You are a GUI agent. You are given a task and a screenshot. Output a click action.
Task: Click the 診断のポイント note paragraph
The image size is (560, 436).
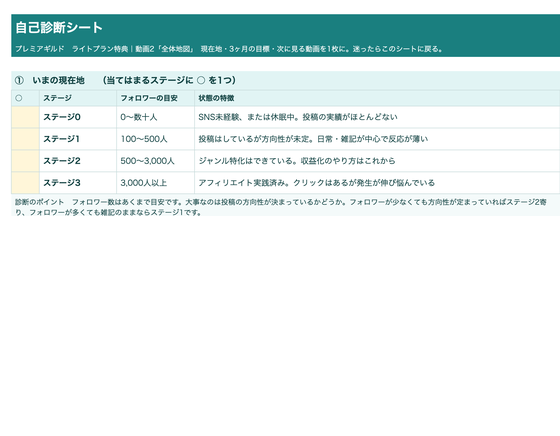pos(281,207)
